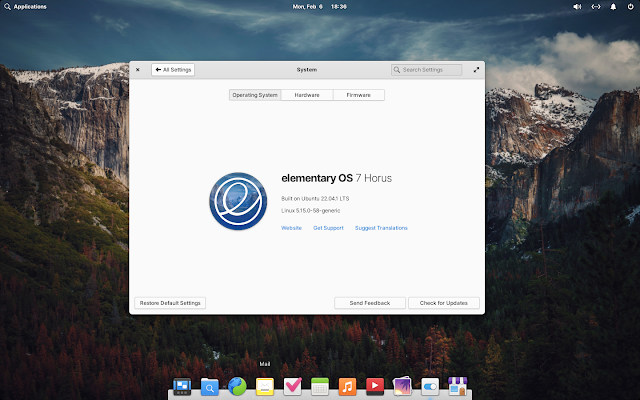Open AppCenter from the dock

(458, 386)
